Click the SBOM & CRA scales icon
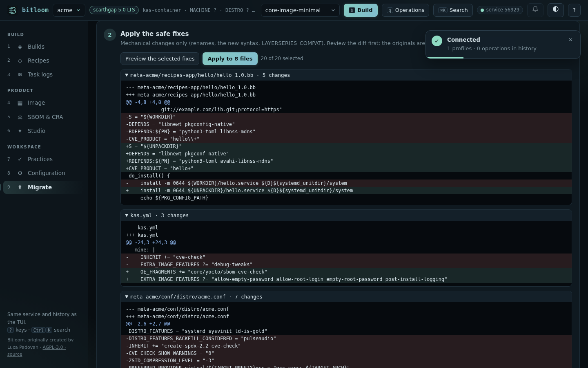Viewport: 588px width, 368px height. click(20, 117)
